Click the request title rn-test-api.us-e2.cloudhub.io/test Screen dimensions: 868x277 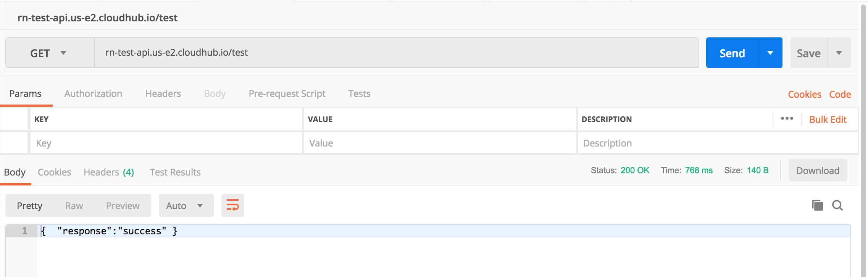point(97,18)
